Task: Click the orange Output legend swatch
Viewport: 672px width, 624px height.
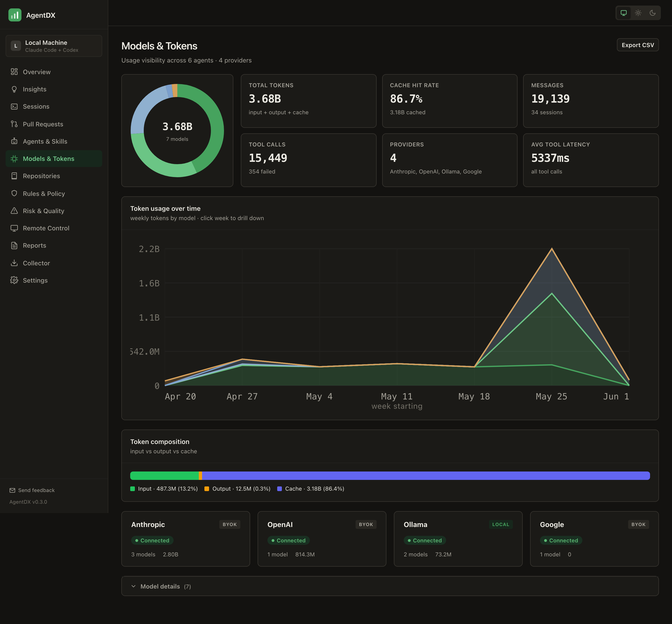Action: point(207,489)
